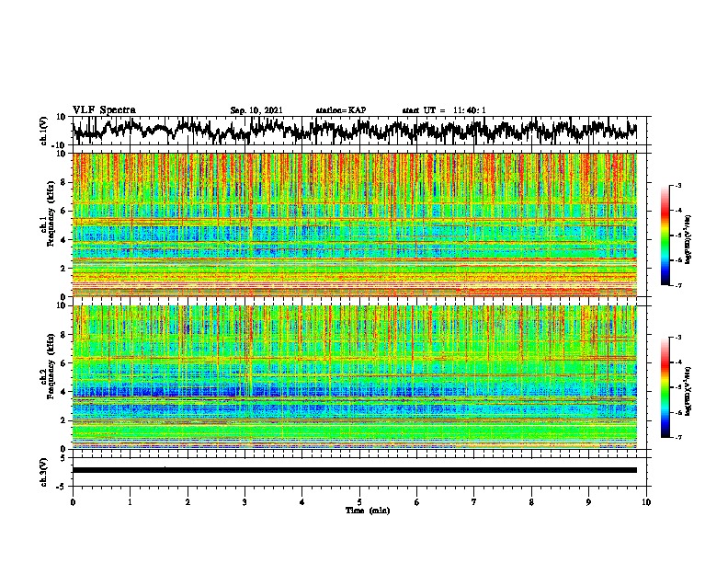
Task: Click time axis tick label "0"
Action: coord(73,502)
